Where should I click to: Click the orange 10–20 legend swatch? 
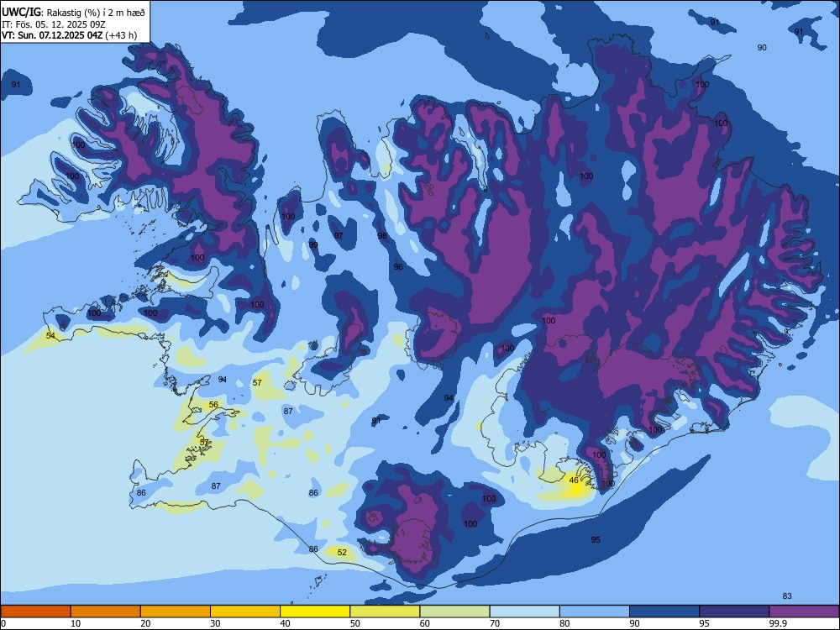(106, 612)
